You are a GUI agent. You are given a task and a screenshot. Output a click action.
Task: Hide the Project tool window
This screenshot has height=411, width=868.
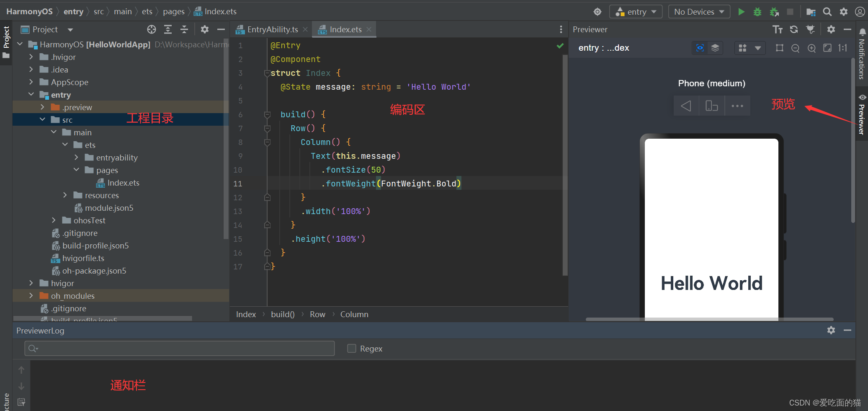tap(221, 29)
